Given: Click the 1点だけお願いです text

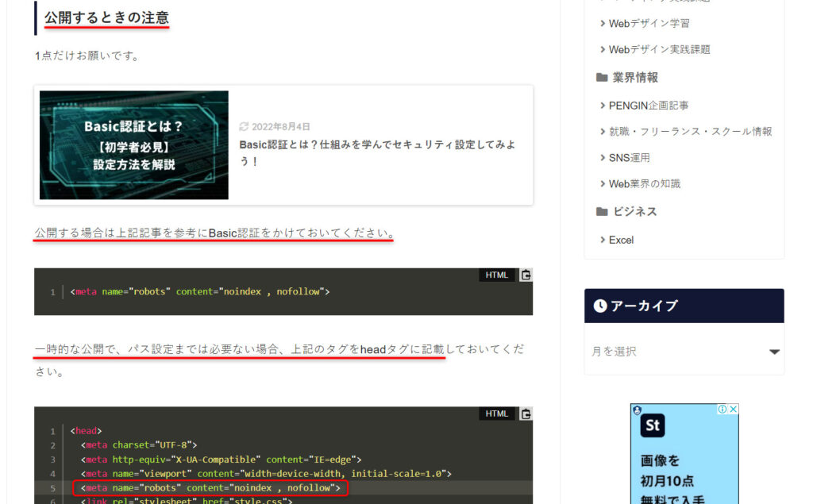Looking at the screenshot, I should (87, 56).
